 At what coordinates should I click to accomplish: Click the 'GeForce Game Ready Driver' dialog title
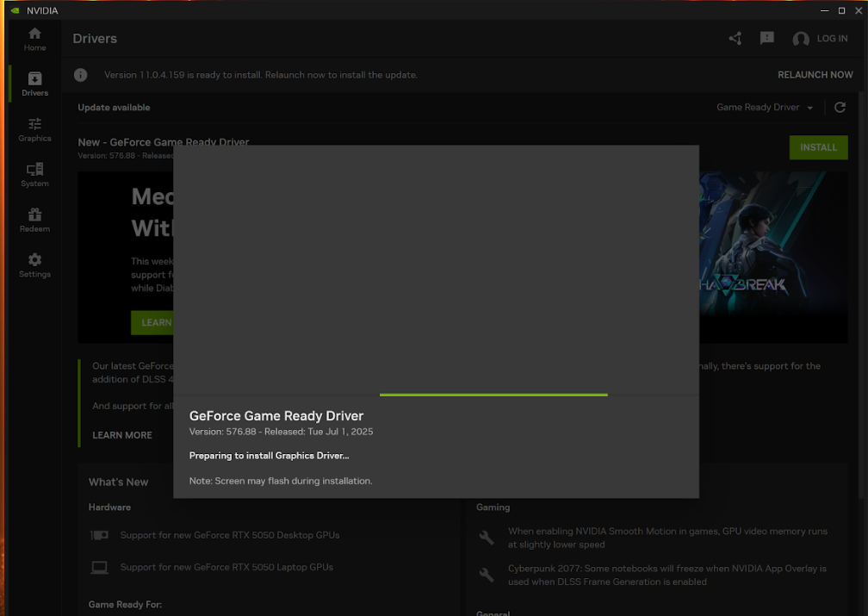click(x=276, y=416)
